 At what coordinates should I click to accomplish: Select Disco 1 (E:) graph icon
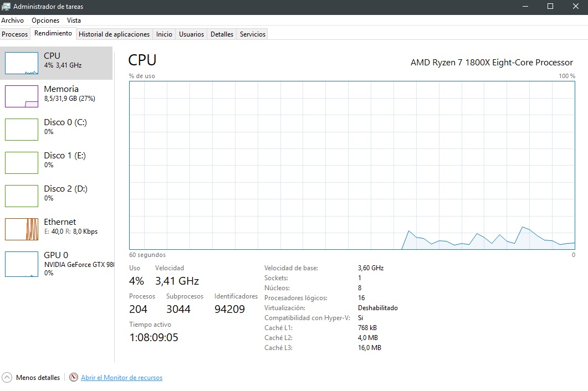coord(22,163)
